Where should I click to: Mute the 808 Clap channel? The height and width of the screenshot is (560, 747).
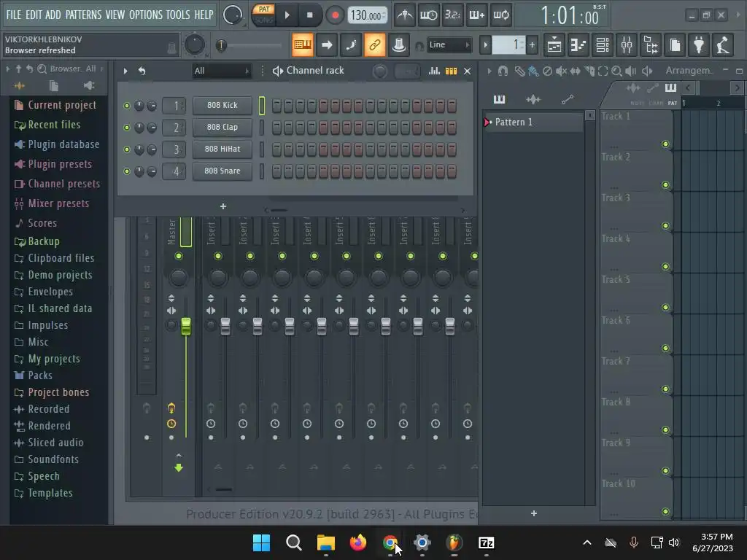pos(127,128)
